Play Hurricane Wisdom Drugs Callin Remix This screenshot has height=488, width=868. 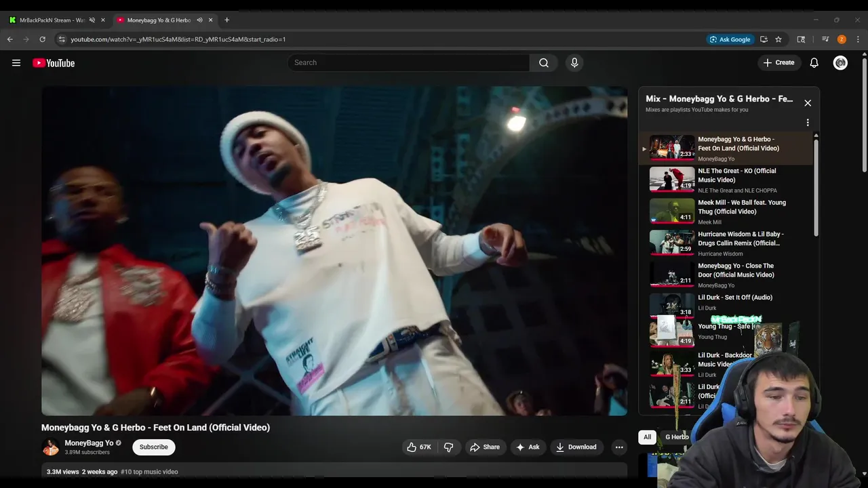[x=726, y=243]
